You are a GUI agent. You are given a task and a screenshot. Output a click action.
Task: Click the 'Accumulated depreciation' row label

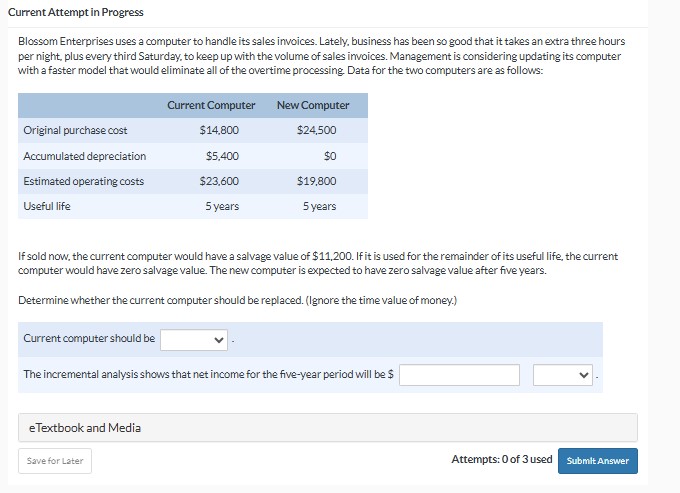(84, 156)
